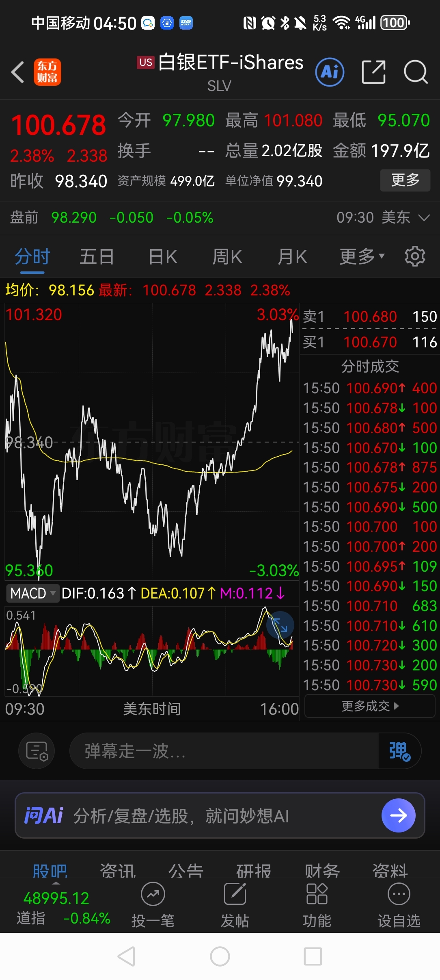Switch to the 周K tab
440x980 pixels.
coord(227,257)
